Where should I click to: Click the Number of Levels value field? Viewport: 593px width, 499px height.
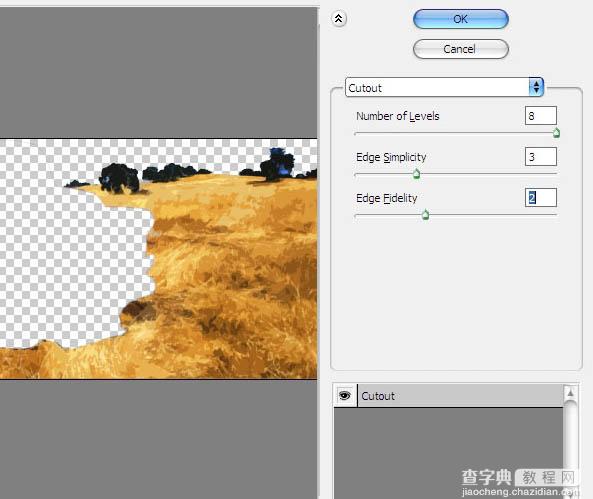tap(541, 116)
